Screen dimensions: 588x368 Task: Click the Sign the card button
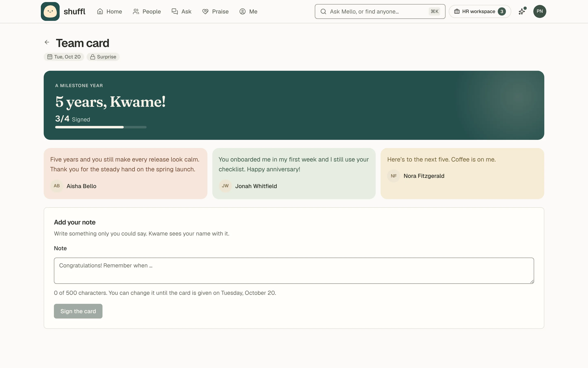(x=78, y=311)
